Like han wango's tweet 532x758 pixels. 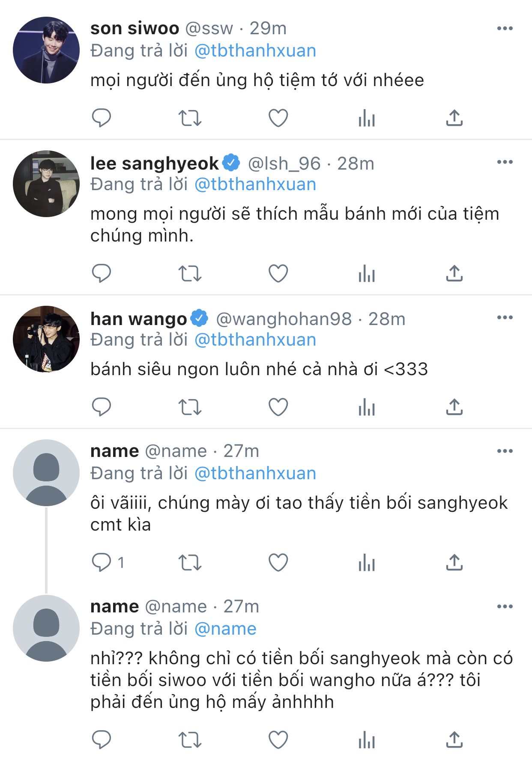tap(278, 407)
